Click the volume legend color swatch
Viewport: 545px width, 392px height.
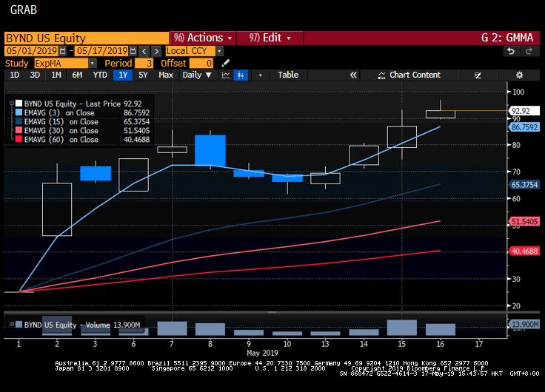click(x=19, y=324)
